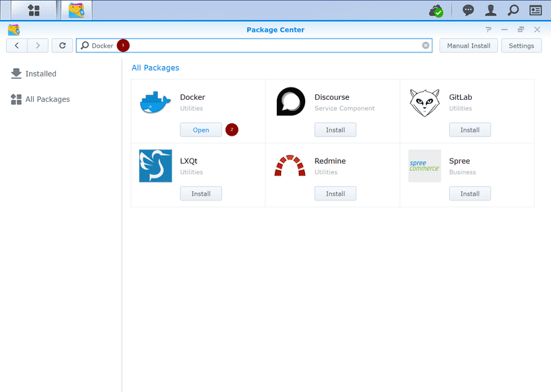Click the Manual Install button
The height and width of the screenshot is (392, 551).
pyautogui.click(x=468, y=45)
